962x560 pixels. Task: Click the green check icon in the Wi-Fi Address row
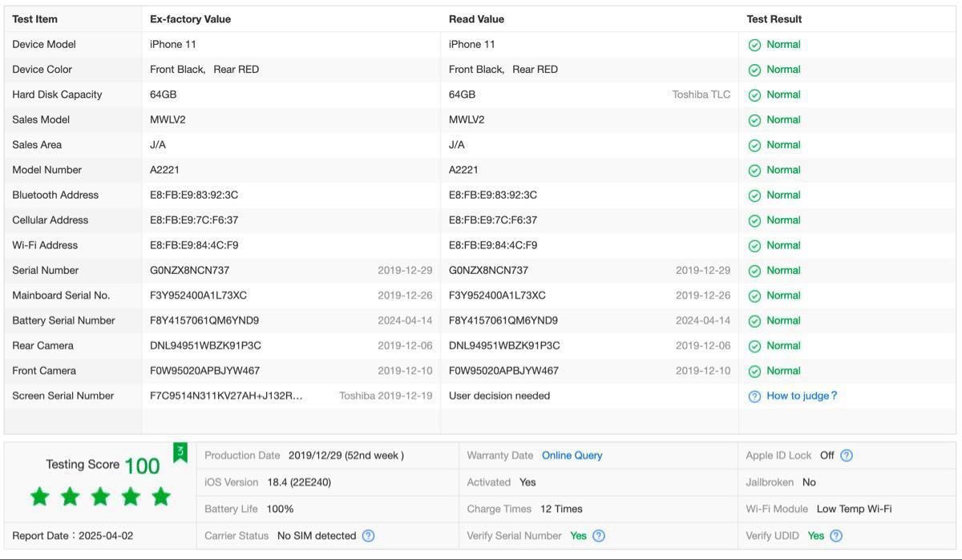tap(754, 245)
